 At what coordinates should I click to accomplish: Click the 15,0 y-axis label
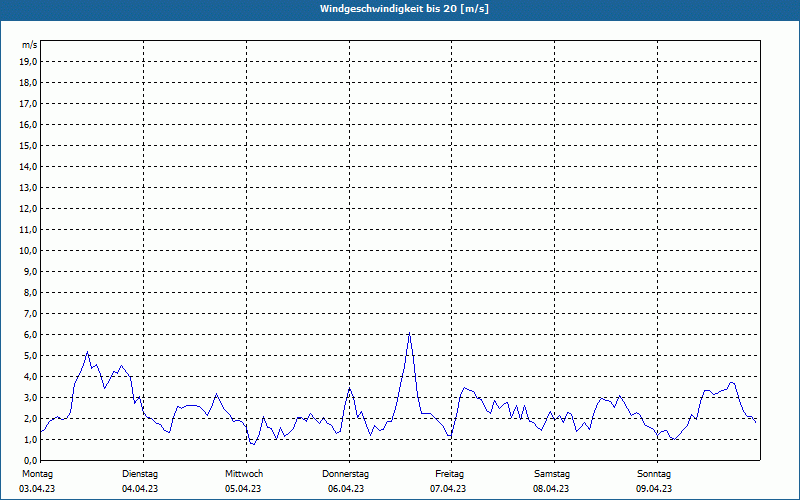tap(28, 145)
